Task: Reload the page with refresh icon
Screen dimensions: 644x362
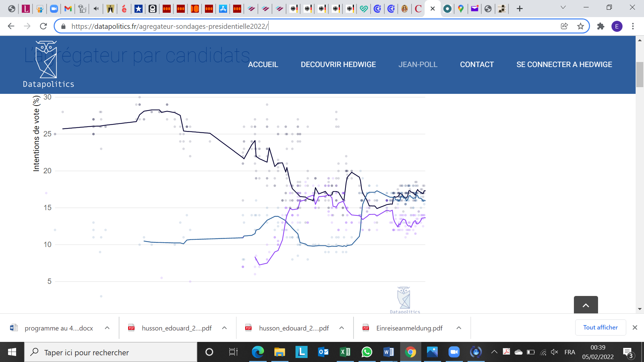Action: click(43, 26)
